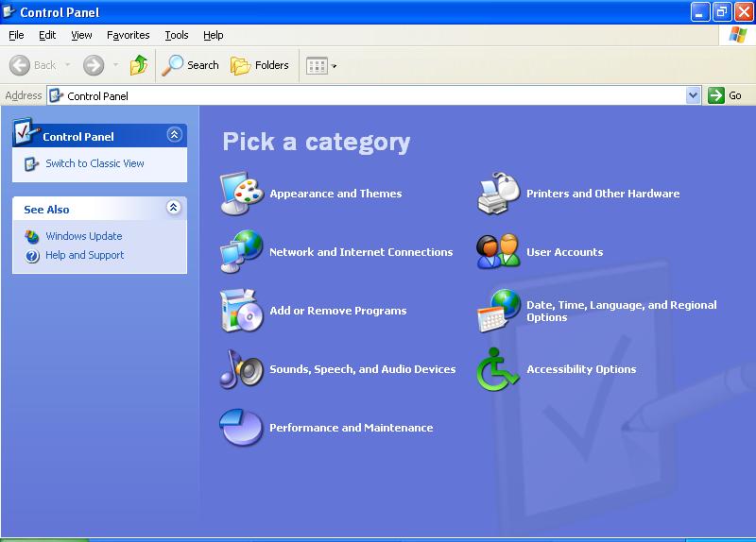Collapse the Control Panel side pane section

[x=174, y=134]
